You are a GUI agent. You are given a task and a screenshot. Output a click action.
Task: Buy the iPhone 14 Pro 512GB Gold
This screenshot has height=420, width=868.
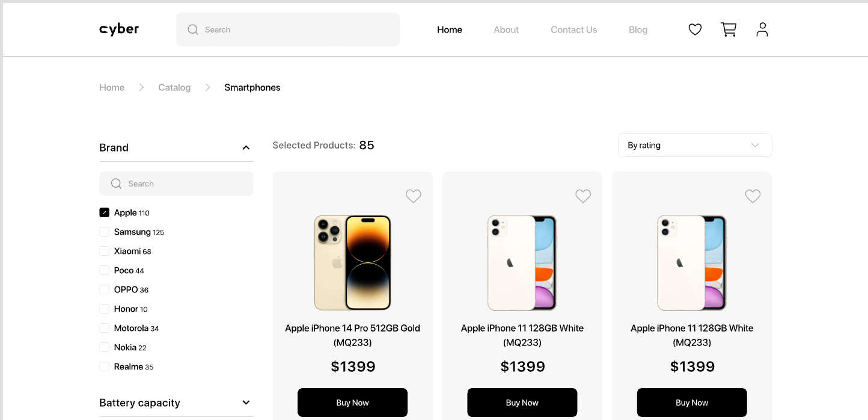[x=352, y=403]
